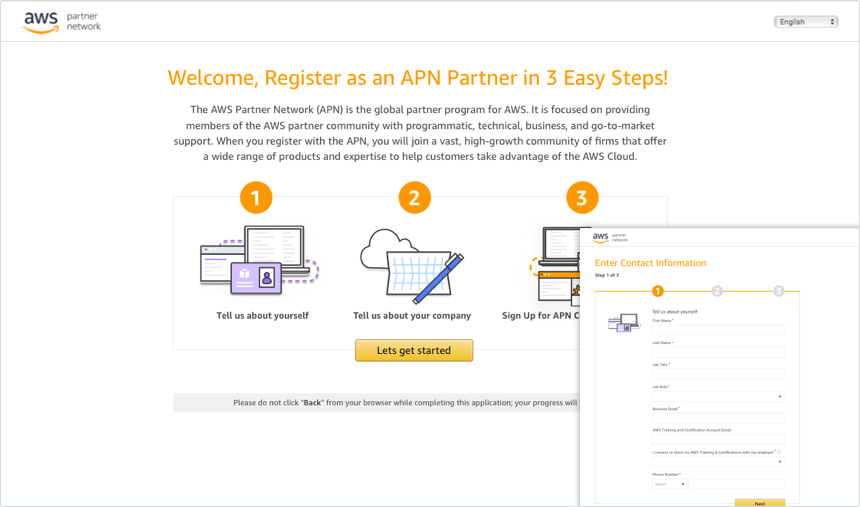Click the browser Back warning notice
This screenshot has height=507, width=860.
point(376,402)
